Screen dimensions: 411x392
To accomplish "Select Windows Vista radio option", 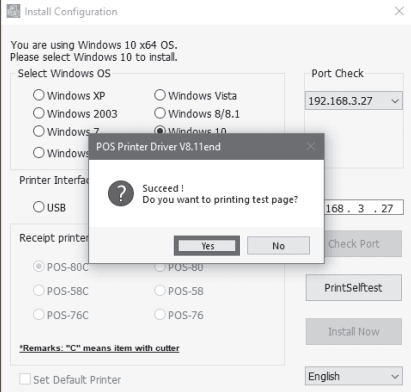I will click(195, 95).
